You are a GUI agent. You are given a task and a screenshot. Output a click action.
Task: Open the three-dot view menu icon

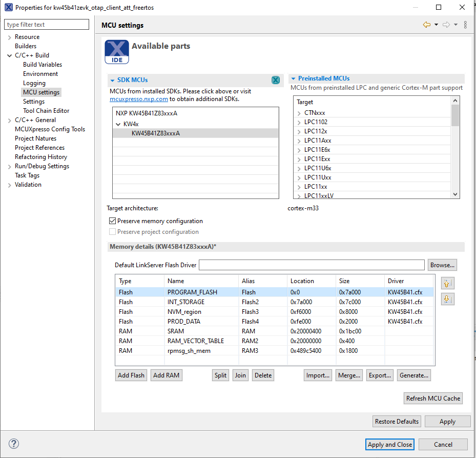click(465, 25)
